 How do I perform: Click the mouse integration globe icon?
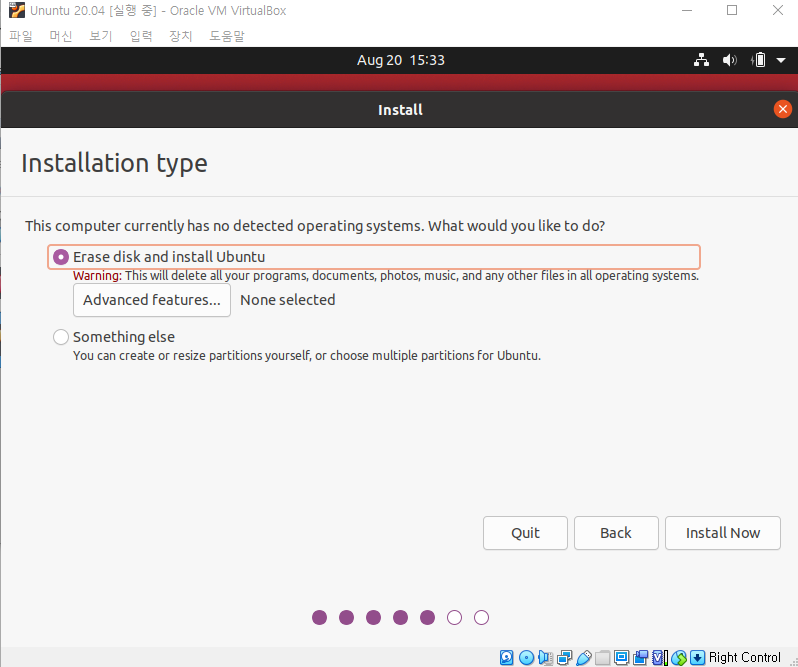(x=678, y=657)
